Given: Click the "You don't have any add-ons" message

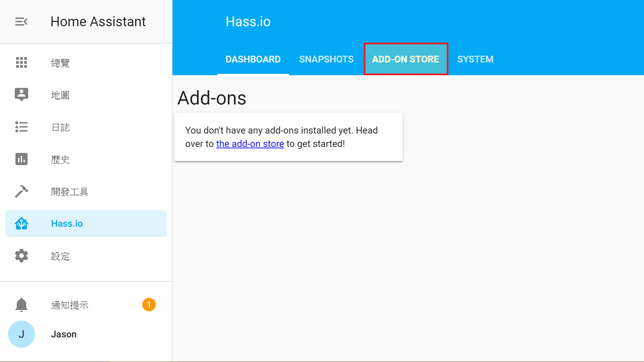Looking at the screenshot, I should coord(281,137).
